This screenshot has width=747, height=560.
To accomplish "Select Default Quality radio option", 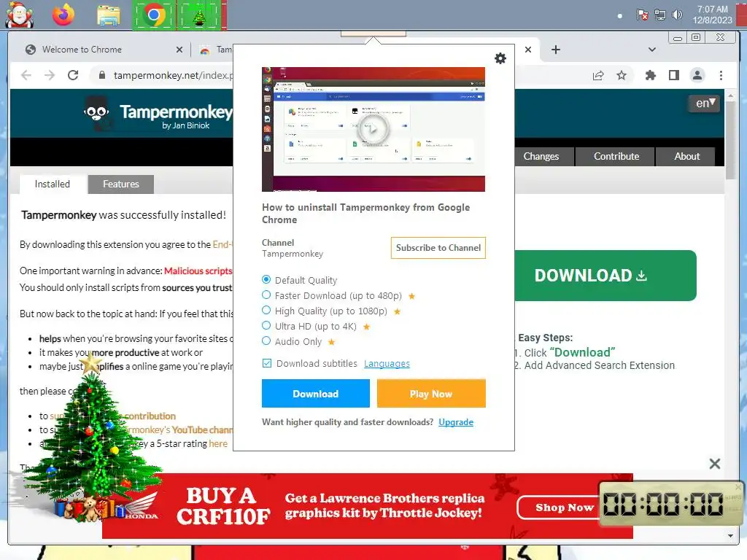I will 266,279.
